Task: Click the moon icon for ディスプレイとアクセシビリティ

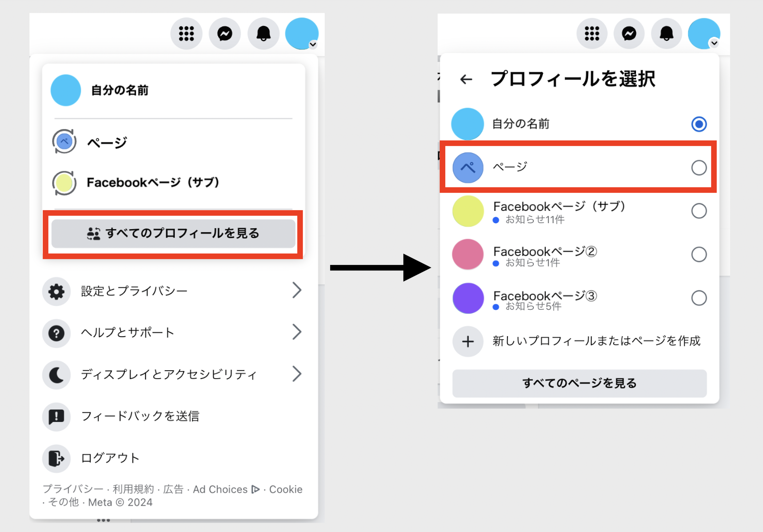Action: click(56, 375)
